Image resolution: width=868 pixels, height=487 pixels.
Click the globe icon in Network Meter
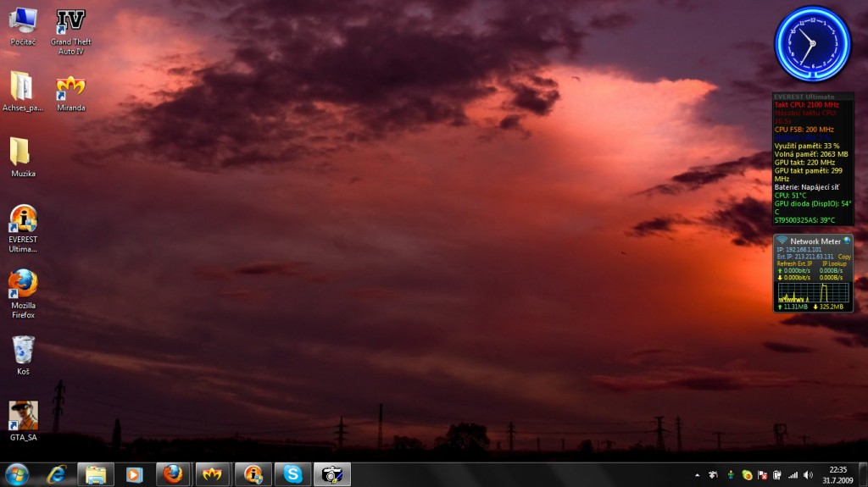tap(847, 241)
